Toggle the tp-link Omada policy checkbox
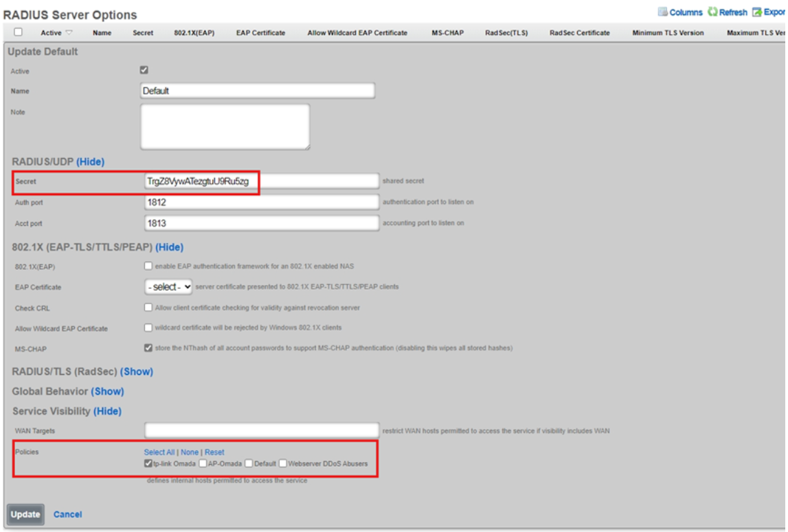This screenshot has height=532, width=788. click(148, 463)
